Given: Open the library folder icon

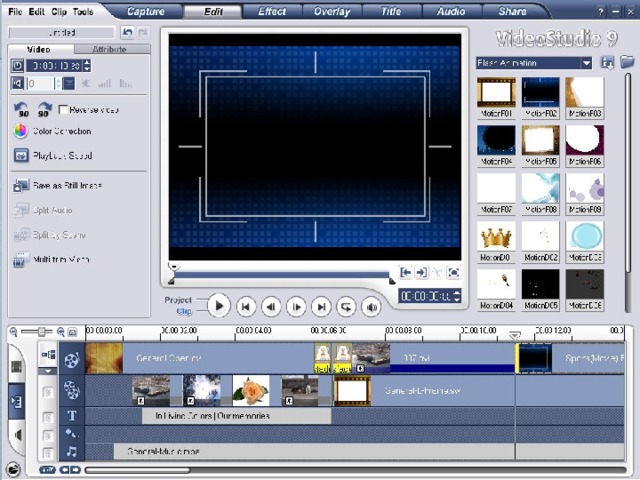Looking at the screenshot, I should click(x=627, y=62).
